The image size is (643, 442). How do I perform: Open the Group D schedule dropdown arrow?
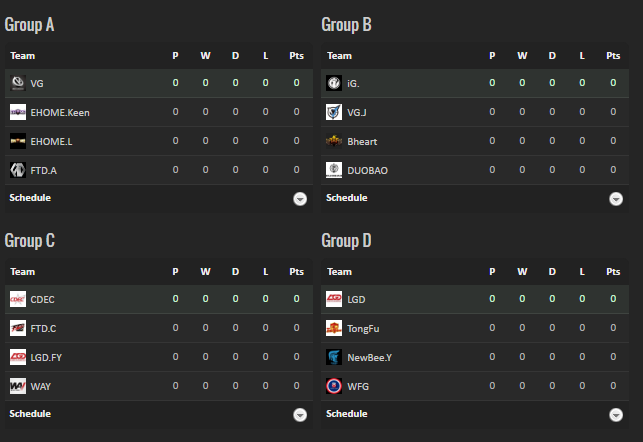[616, 415]
